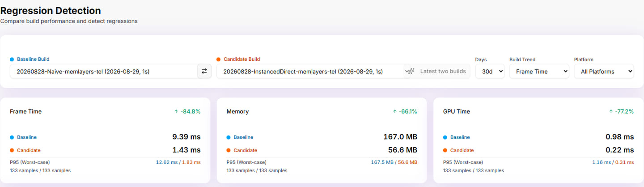Click the 56.6 MB candidate value

click(x=402, y=150)
